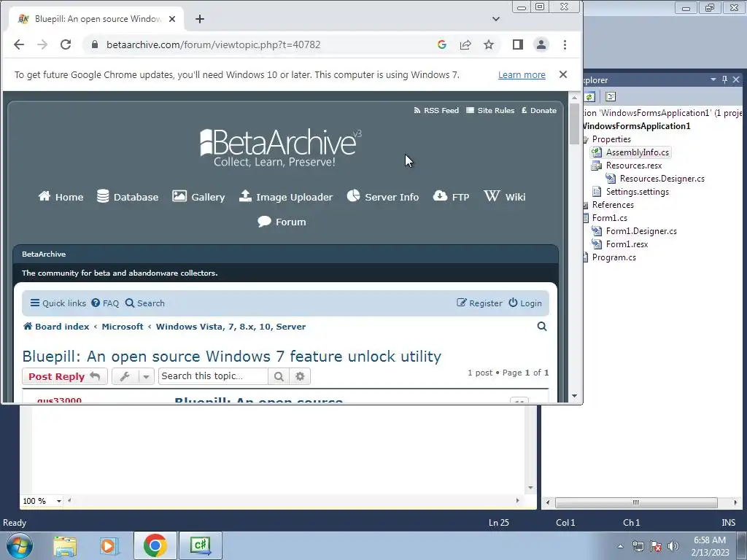
Task: Open the Windows Start button
Action: pos(20,545)
